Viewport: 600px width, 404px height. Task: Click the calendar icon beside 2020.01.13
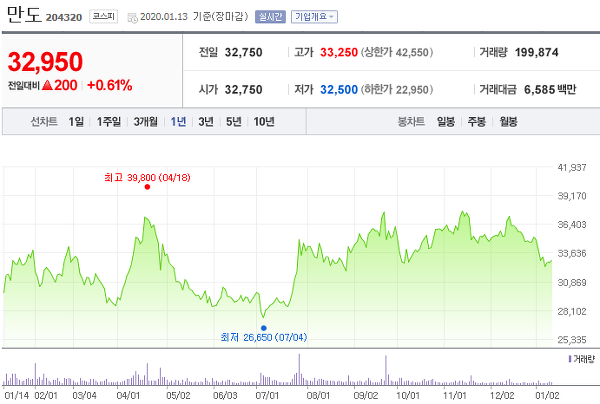click(x=132, y=18)
